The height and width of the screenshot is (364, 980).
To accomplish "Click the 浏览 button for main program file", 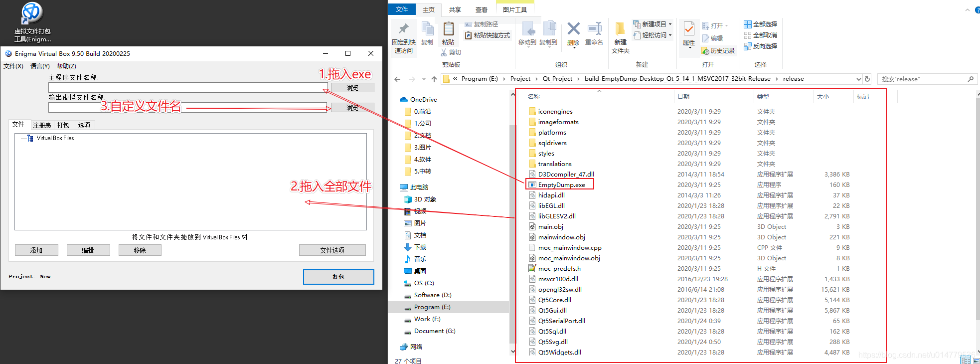I will (352, 88).
